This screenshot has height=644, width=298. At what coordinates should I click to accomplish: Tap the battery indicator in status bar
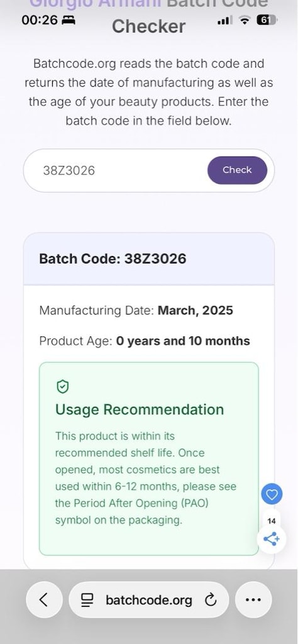(267, 19)
